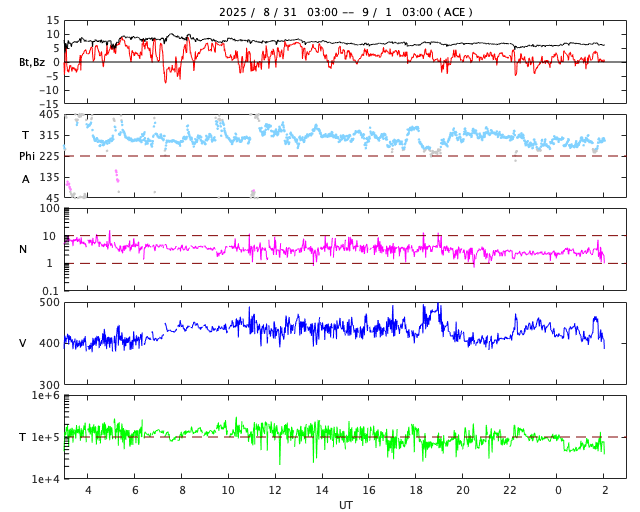Click the 0.1 tick on the N axis
This screenshot has height=512, width=640.
pos(51,291)
